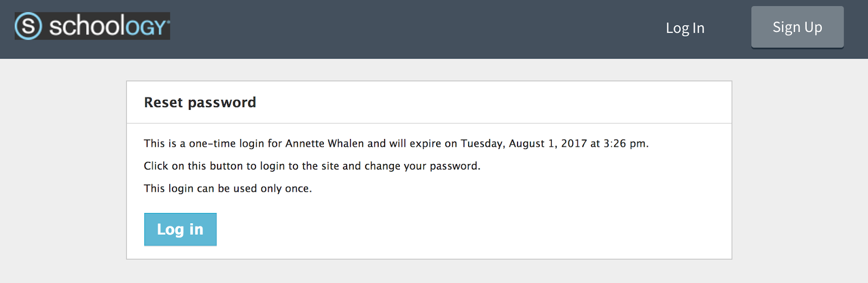Select the Reset password heading
This screenshot has width=868, height=283.
point(200,103)
